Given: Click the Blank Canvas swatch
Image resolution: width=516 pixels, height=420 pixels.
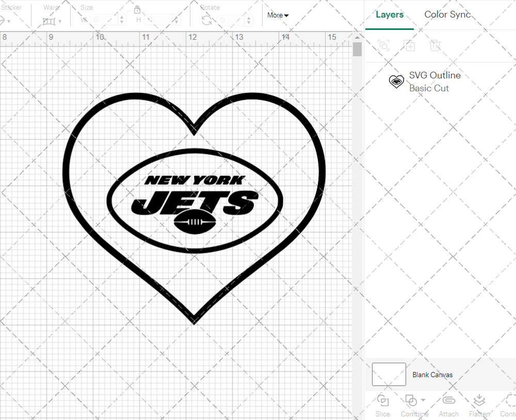Looking at the screenshot, I should pyautogui.click(x=389, y=374).
